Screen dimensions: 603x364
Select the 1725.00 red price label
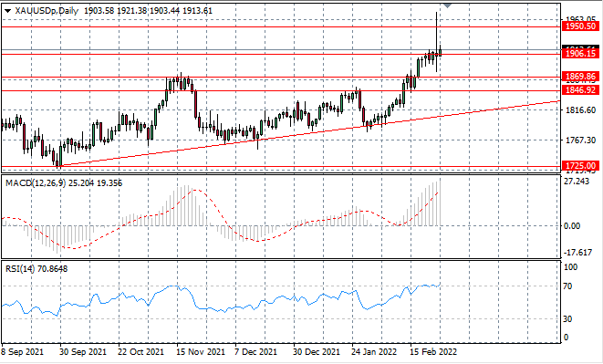point(581,166)
